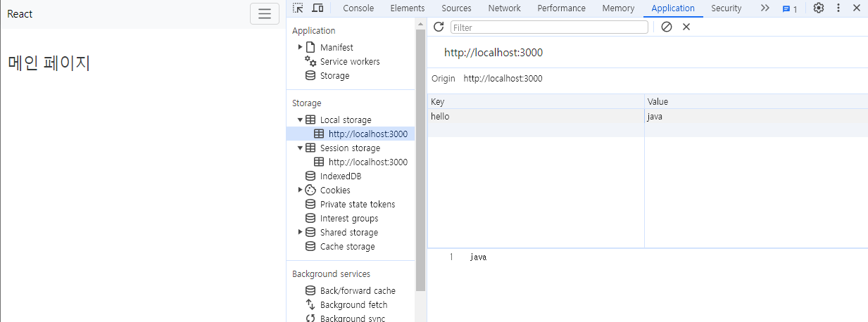Open Private state tokens
Viewport: 868px width, 322px height.
[x=358, y=205]
